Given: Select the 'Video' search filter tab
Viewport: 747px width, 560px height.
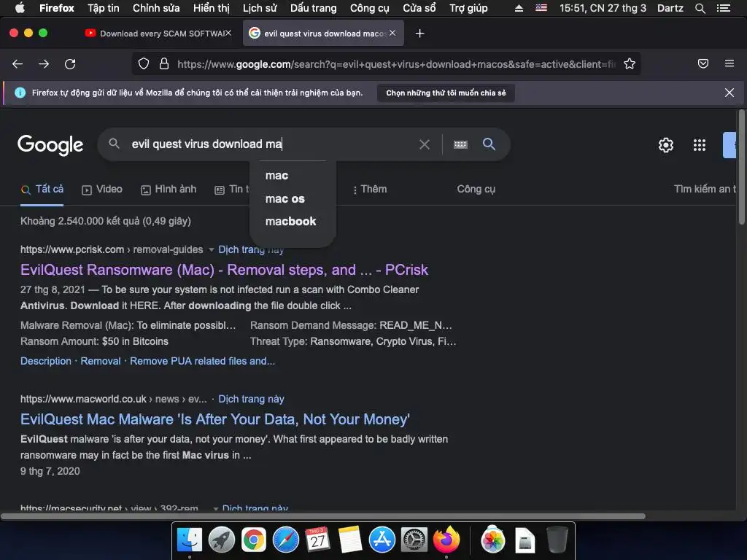Looking at the screenshot, I should (x=102, y=190).
